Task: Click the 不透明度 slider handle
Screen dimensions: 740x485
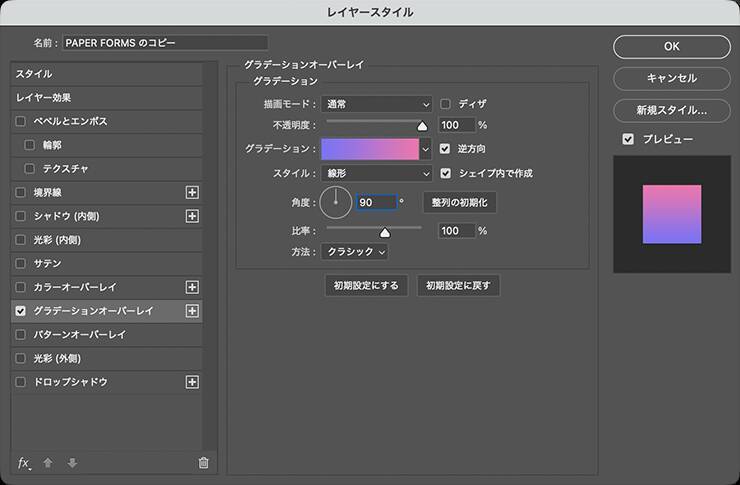Action: coord(422,126)
